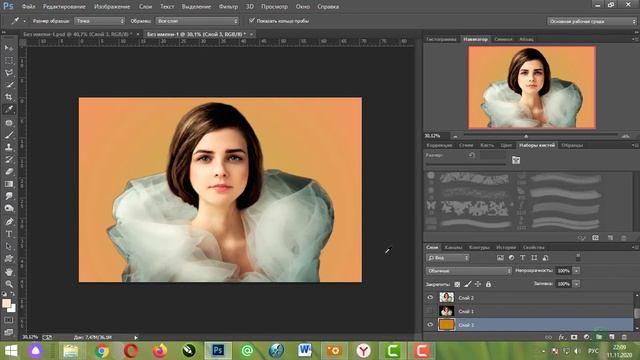The width and height of the screenshot is (640, 360).
Task: Switch to the Каналы tab
Action: click(453, 247)
